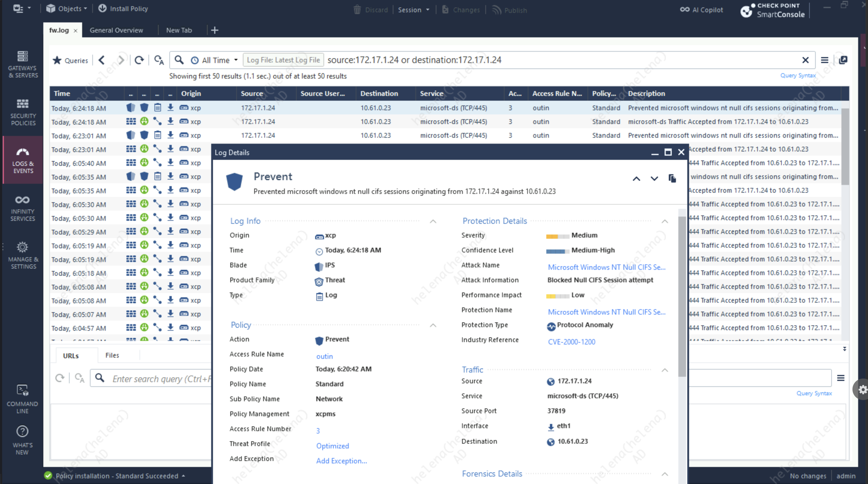Viewport: 868px width, 484px height.
Task: Expand Session dropdown menu
Action: click(413, 10)
